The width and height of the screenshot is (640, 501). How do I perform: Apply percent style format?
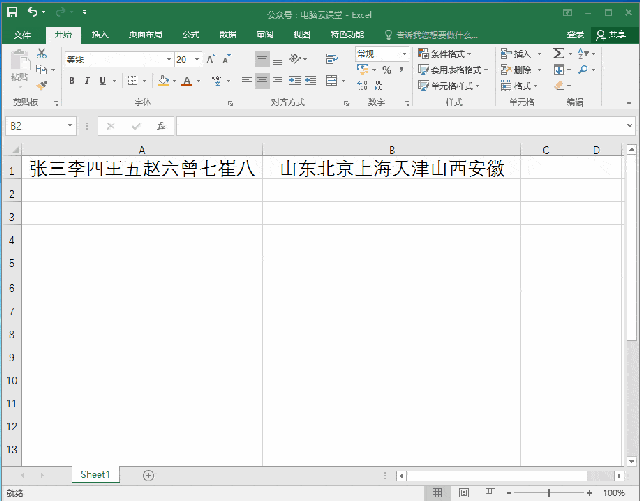click(x=387, y=70)
